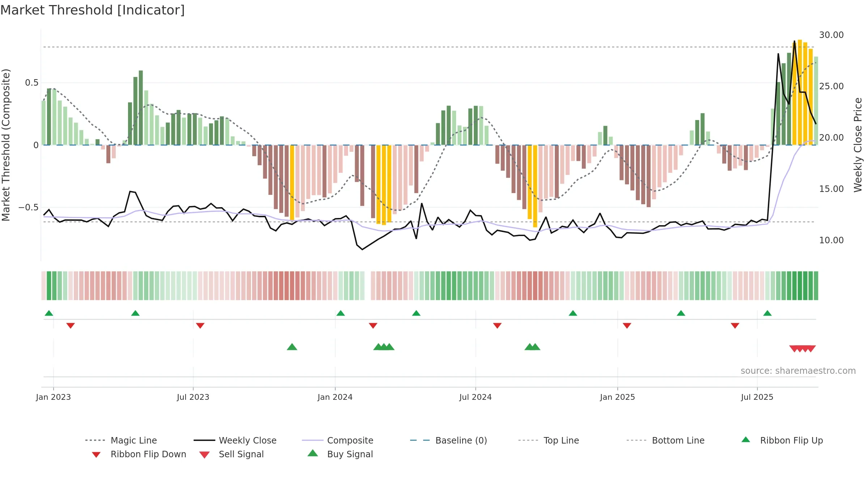Click the Weekly Close Price axis title
The height and width of the screenshot is (488, 868).
pos(858,145)
